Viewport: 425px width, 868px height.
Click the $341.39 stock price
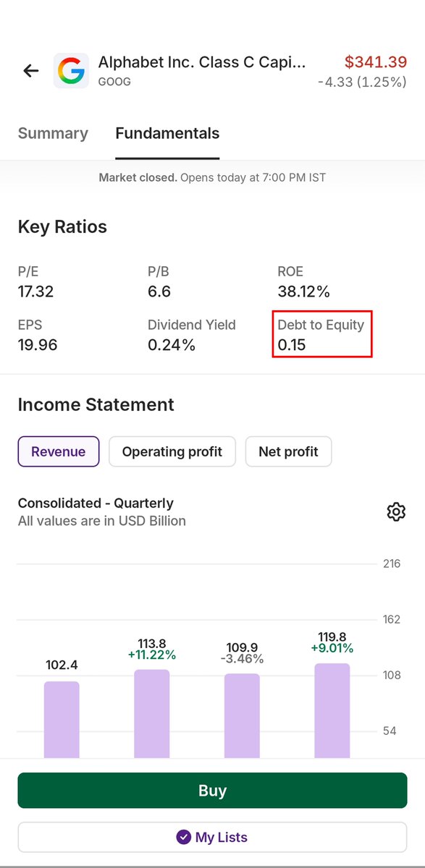tap(376, 62)
